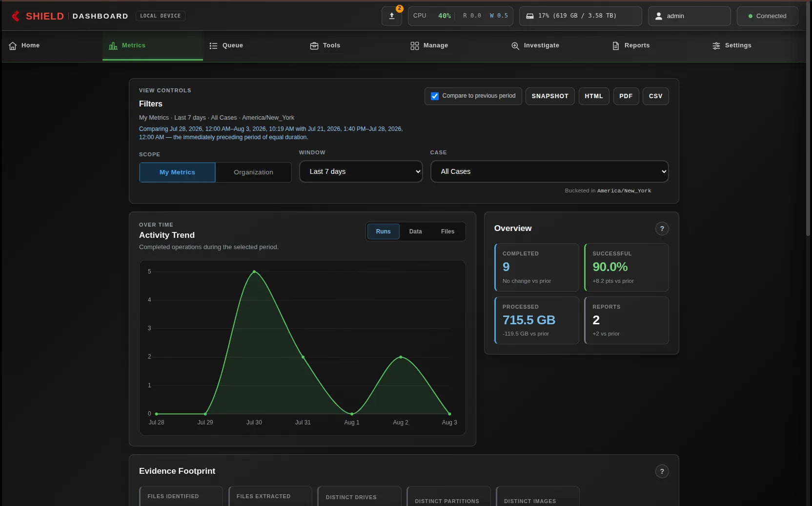Open the Manage tab
Screen dimensions: 812x506
454,46
